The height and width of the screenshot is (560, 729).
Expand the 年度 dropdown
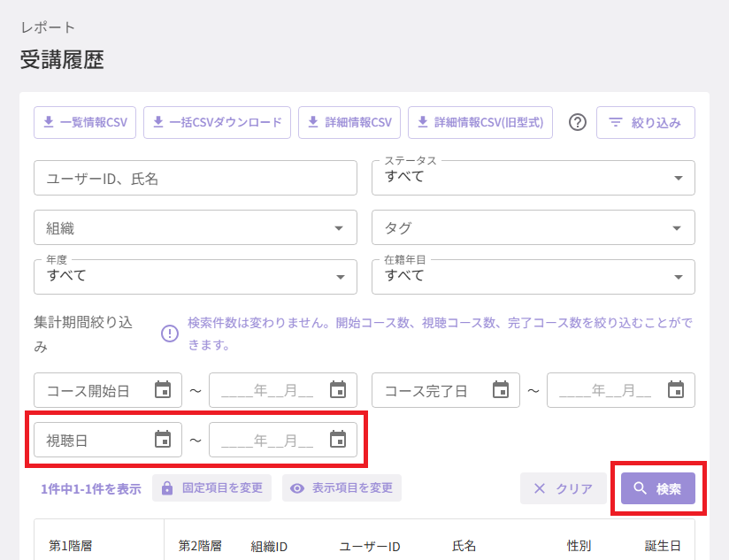[196, 277]
